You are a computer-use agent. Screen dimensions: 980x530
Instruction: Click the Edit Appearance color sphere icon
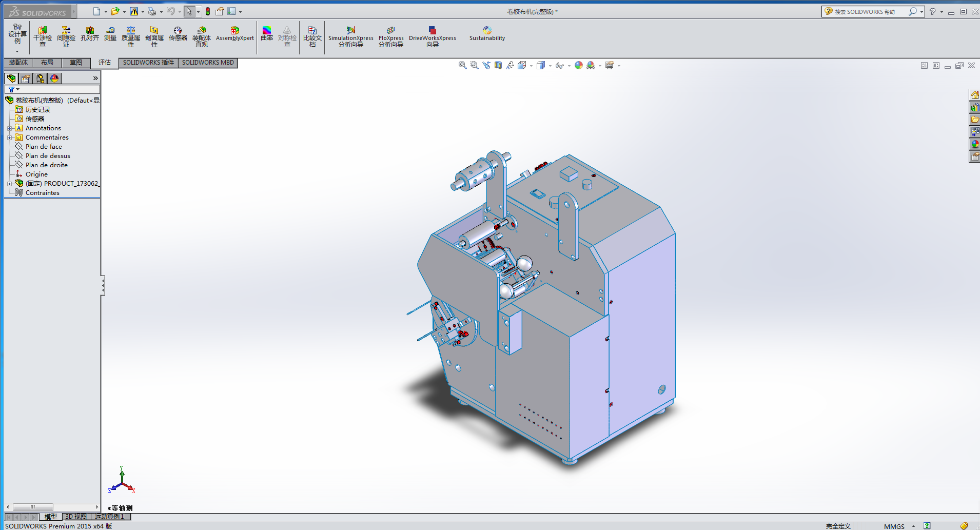[579, 65]
